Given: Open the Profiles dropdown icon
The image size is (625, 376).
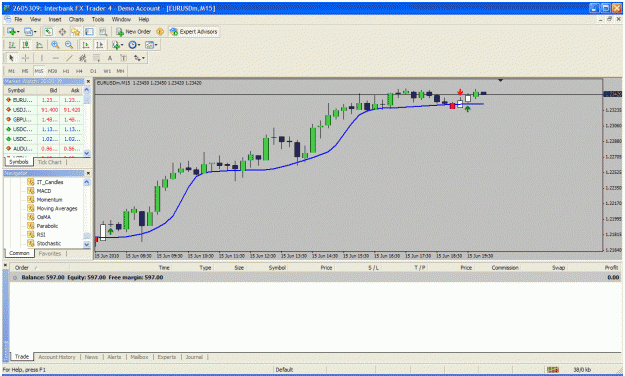Looking at the screenshot, I should point(30,31).
